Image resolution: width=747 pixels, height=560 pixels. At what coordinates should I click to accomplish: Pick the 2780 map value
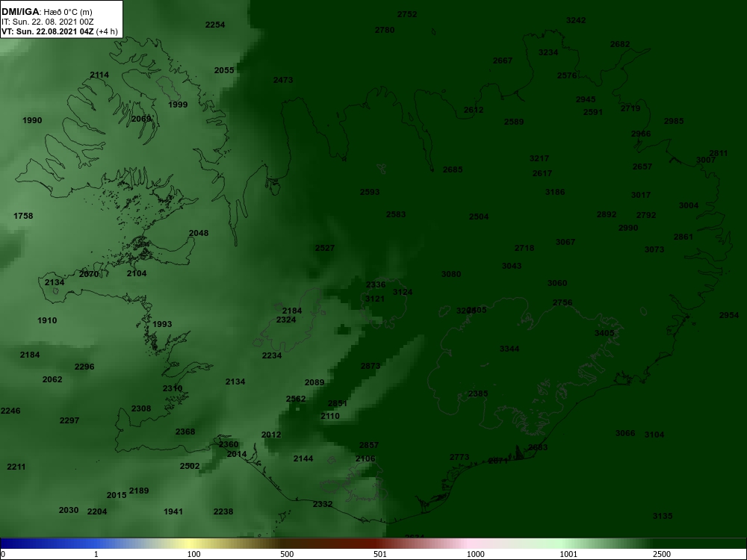[x=385, y=30]
